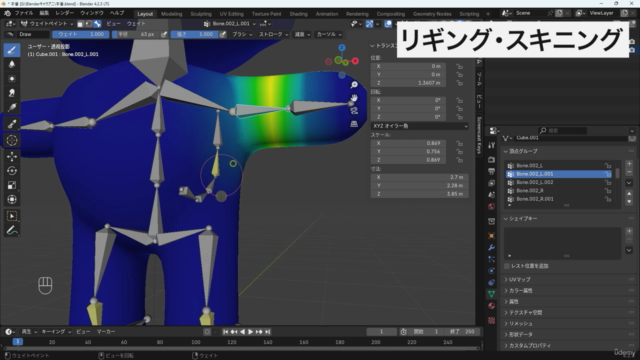Click the properties search field
This screenshot has height=360, width=640.
click(563, 131)
